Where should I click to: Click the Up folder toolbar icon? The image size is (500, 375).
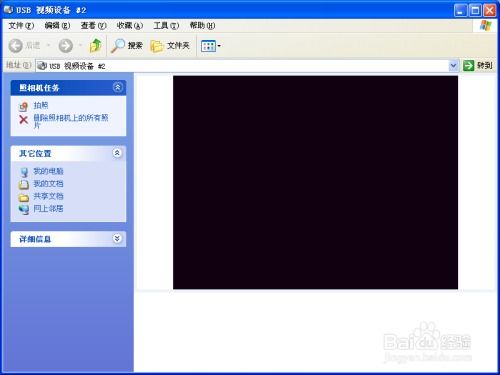click(x=96, y=45)
